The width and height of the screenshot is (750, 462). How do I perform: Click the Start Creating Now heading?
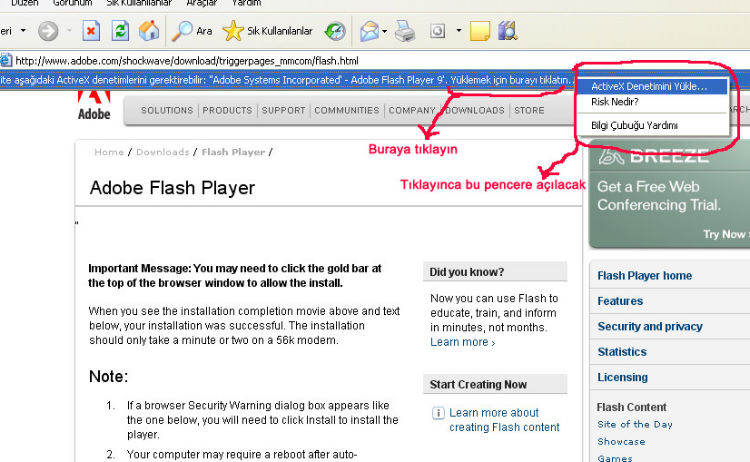[x=478, y=385]
